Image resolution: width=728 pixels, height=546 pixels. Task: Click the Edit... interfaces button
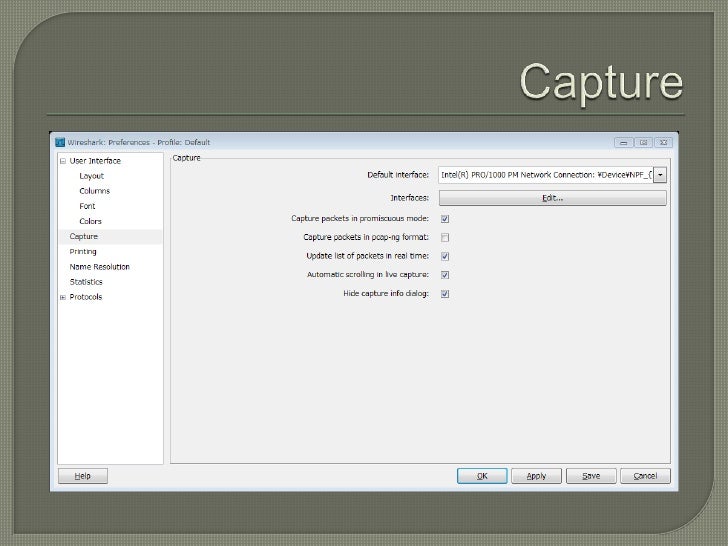[x=552, y=198]
